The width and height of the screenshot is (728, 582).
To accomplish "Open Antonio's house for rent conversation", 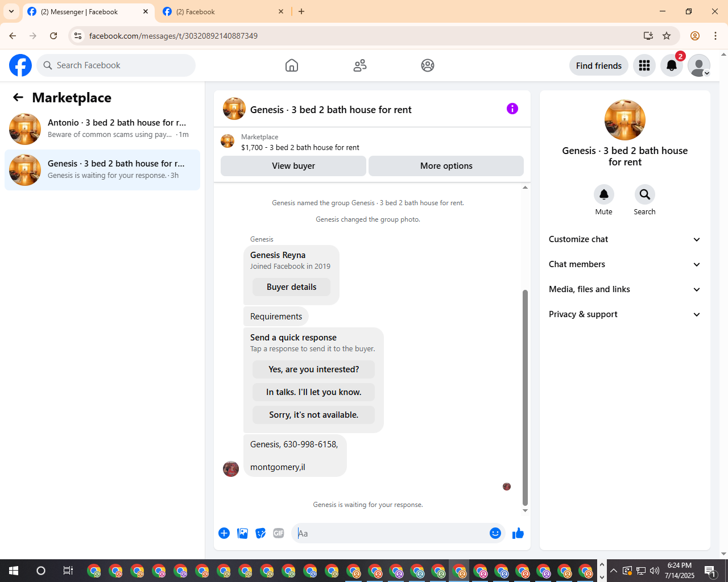I will pyautogui.click(x=102, y=129).
